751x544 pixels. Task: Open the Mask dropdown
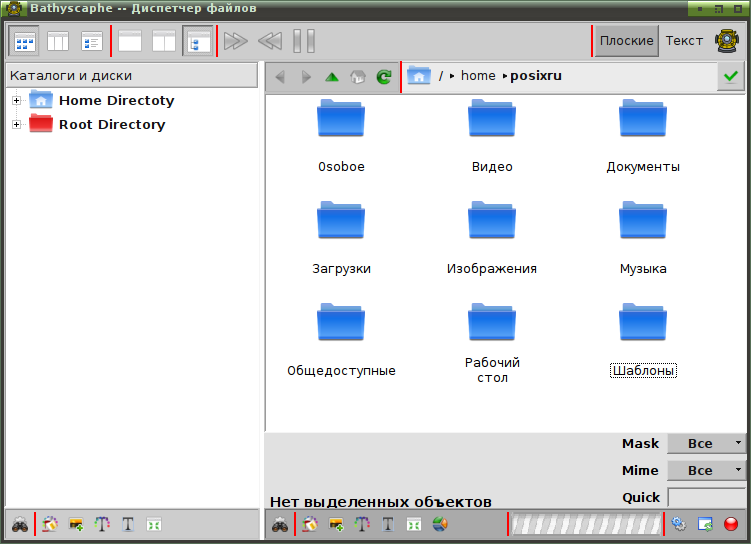click(706, 443)
